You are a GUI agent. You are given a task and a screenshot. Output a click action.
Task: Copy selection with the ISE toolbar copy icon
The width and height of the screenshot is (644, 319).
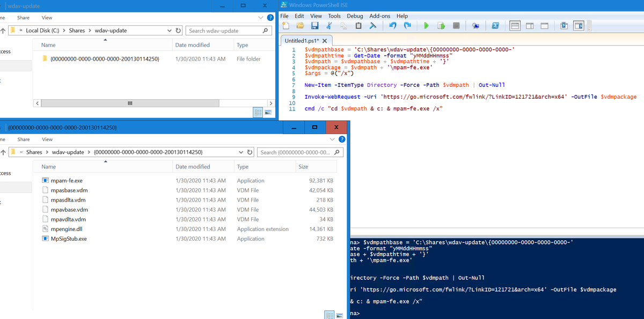click(x=344, y=26)
